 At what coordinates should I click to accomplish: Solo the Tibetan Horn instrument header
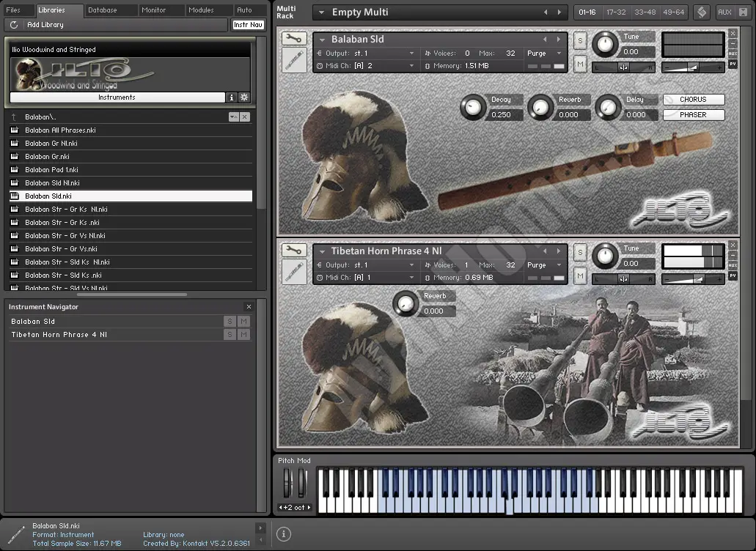(x=580, y=252)
